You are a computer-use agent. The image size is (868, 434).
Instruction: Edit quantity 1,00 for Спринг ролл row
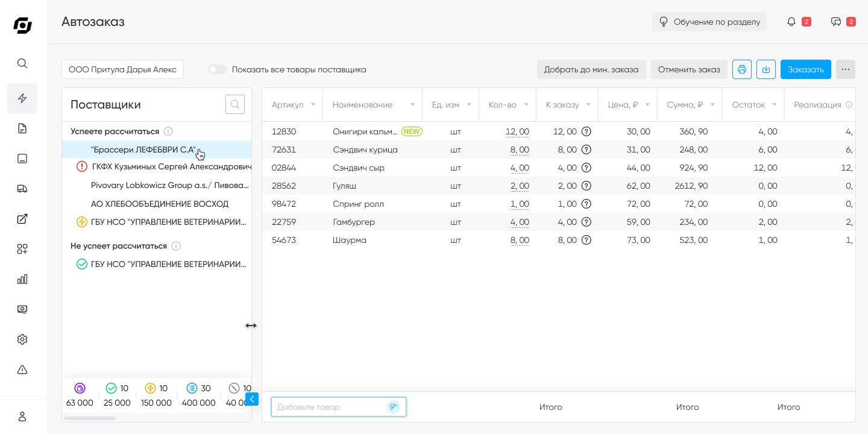[x=520, y=204]
